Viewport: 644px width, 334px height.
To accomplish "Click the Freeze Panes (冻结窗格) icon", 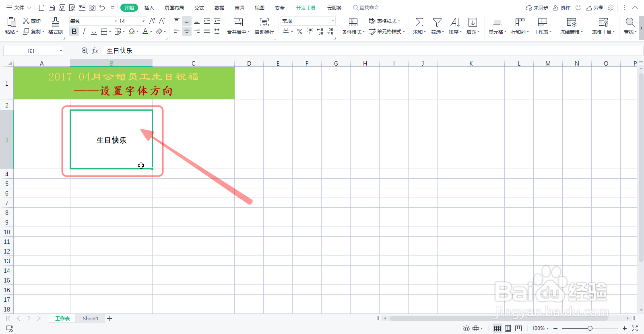I will (x=572, y=22).
